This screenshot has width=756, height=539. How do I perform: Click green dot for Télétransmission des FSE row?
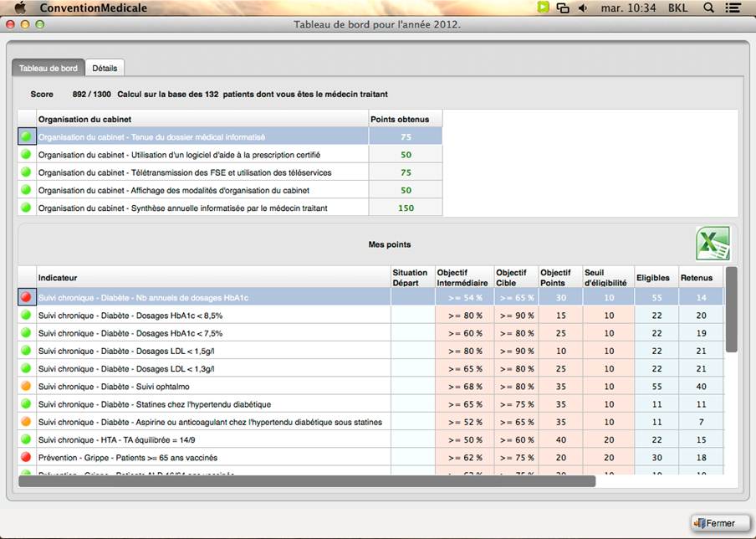coord(27,172)
